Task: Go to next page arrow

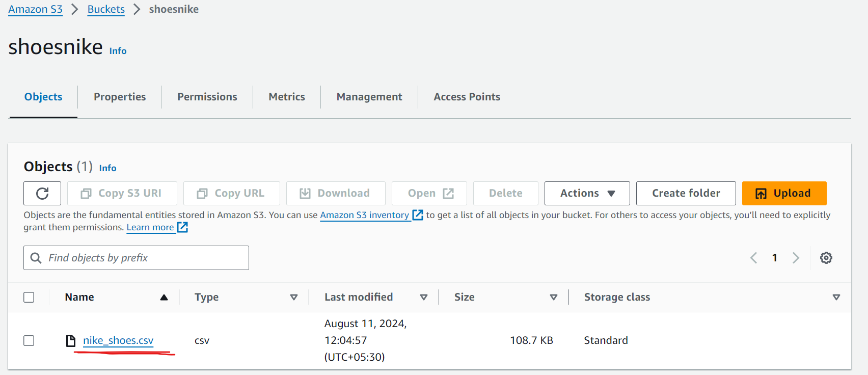Action: coord(796,258)
